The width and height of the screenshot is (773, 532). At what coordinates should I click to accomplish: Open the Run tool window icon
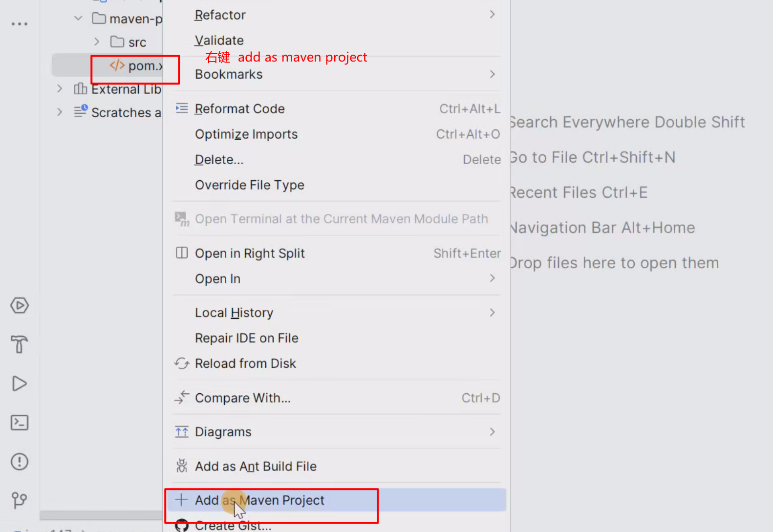[x=20, y=383]
